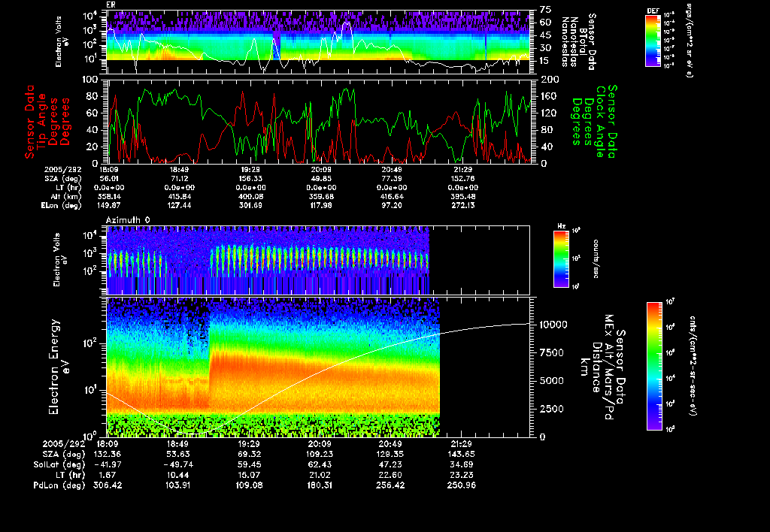Click the red 'Tip Angle' axis label

coord(42,121)
